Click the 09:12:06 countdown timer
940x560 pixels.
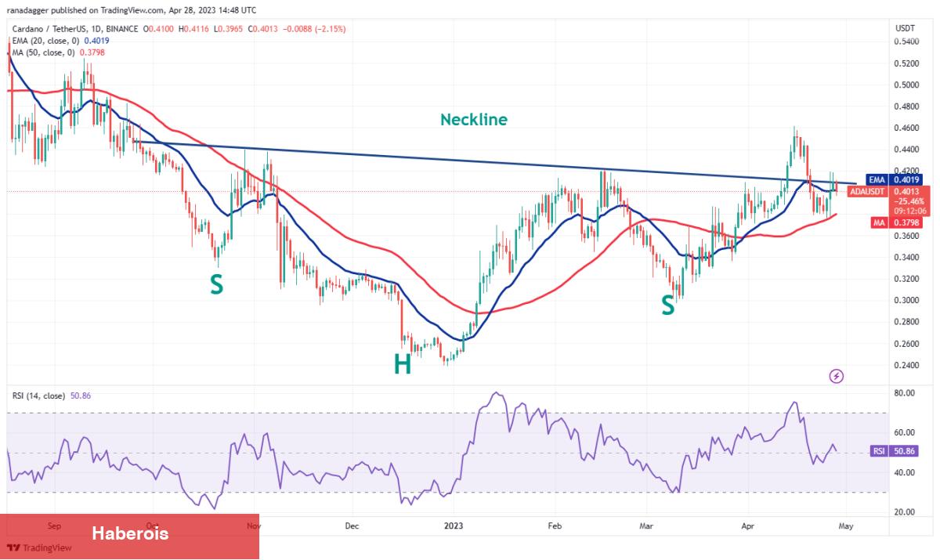910,211
